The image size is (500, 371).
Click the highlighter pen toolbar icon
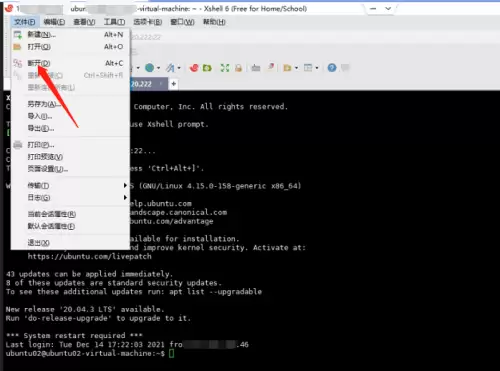pos(271,68)
